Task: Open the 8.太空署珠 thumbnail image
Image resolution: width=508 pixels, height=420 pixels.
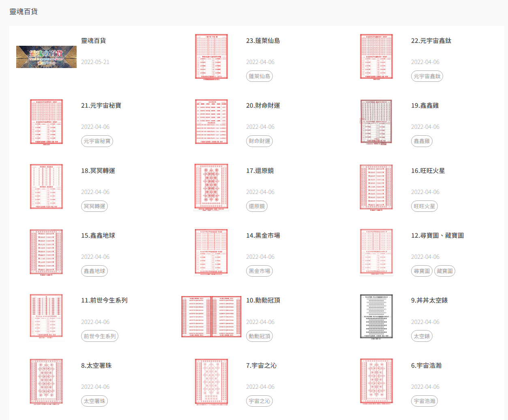Action: (46, 382)
